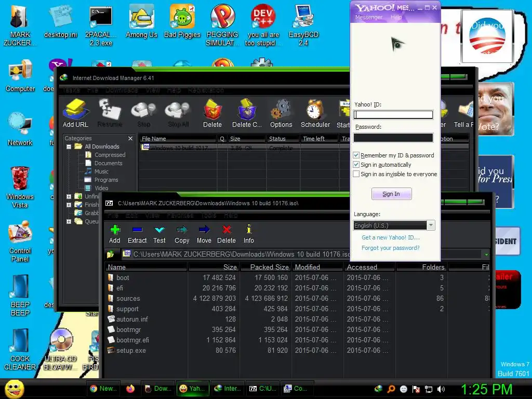The image size is (532, 399).
Task: Open the DEV C++ desktop shortcut
Action: click(x=263, y=16)
